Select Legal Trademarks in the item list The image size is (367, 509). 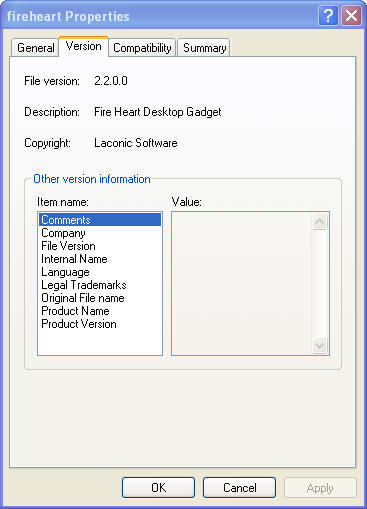click(100, 285)
